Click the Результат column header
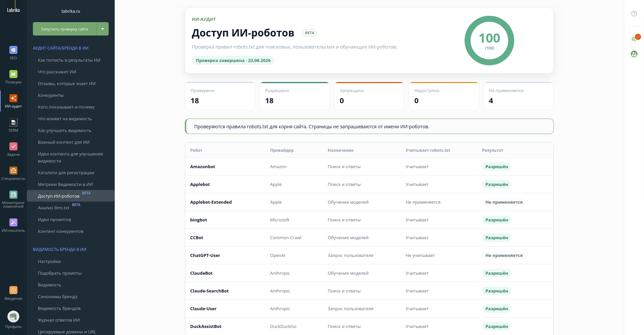644x335 pixels. (493, 150)
